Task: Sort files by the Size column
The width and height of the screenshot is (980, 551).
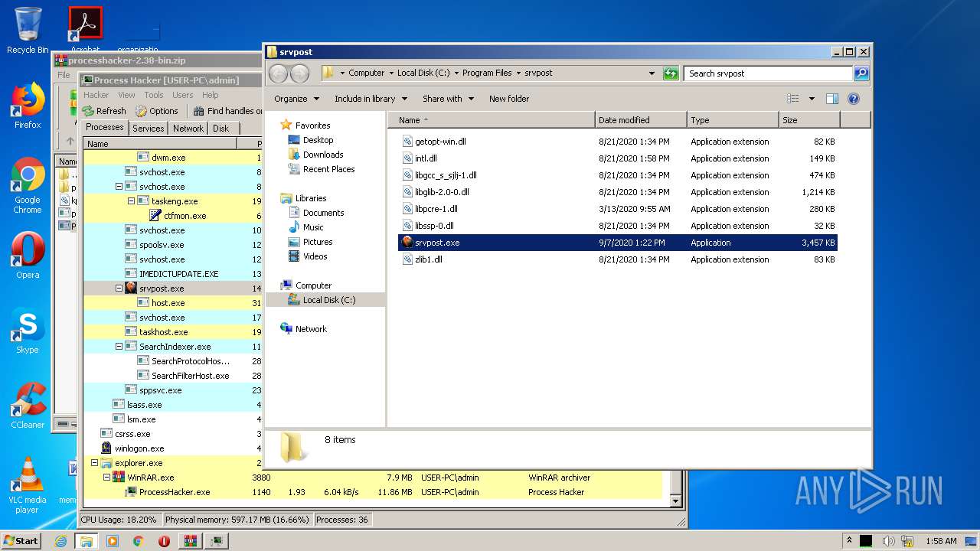Action: 809,120
